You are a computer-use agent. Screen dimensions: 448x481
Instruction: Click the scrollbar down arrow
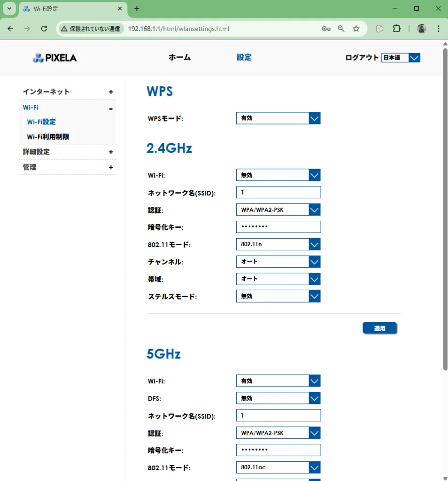pos(445,478)
